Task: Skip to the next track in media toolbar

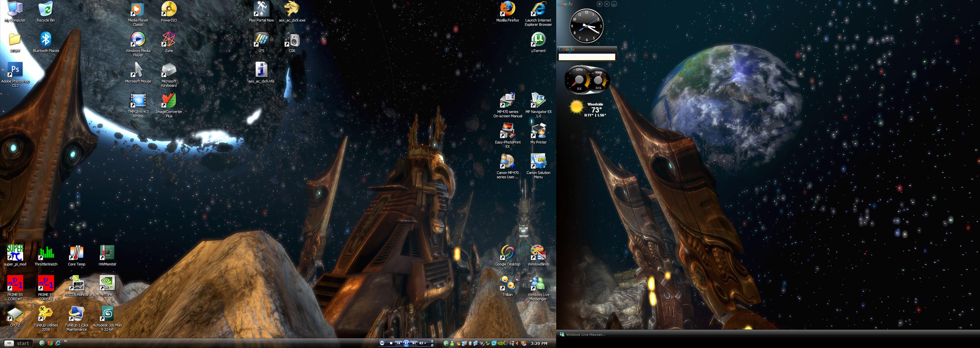Action: tap(414, 343)
